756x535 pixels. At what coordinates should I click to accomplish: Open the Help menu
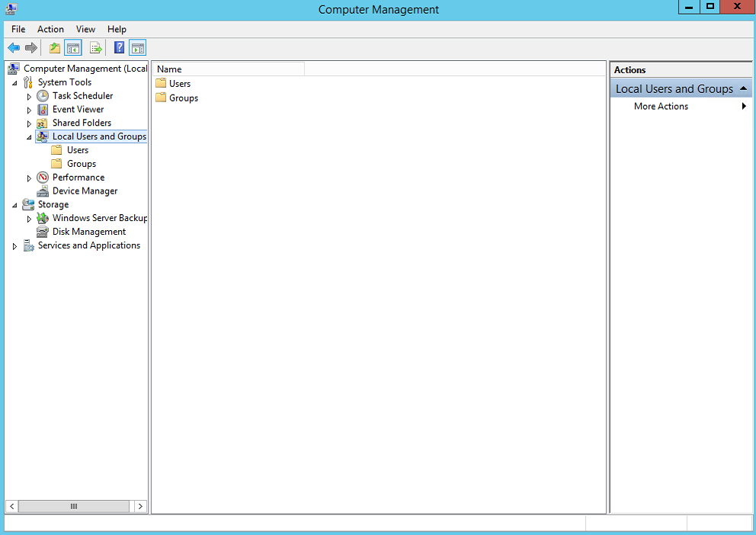117,29
